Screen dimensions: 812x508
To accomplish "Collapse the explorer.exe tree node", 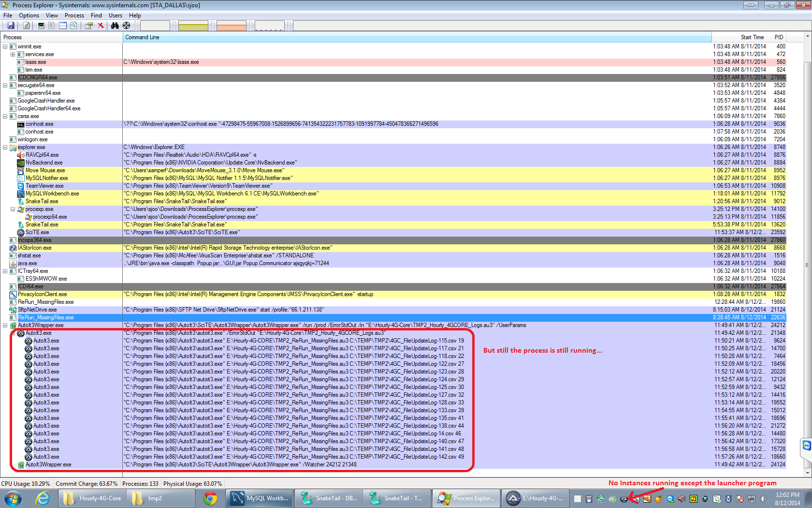I will (x=5, y=148).
